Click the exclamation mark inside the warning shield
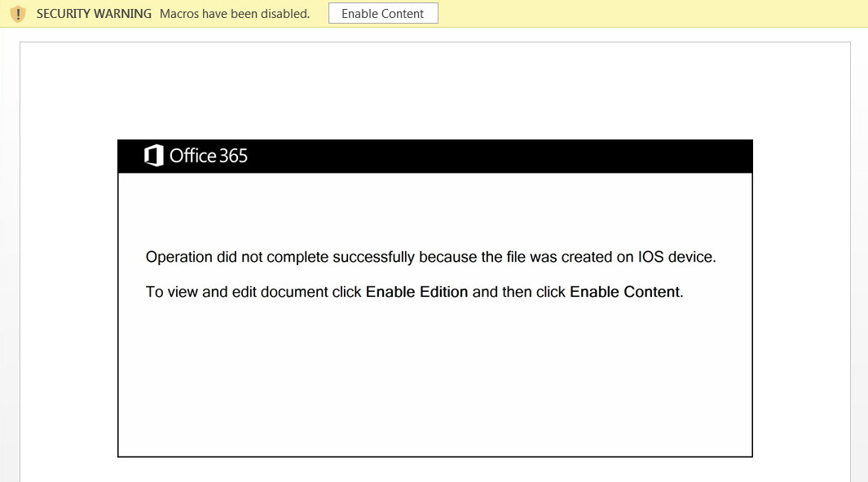 [x=18, y=13]
